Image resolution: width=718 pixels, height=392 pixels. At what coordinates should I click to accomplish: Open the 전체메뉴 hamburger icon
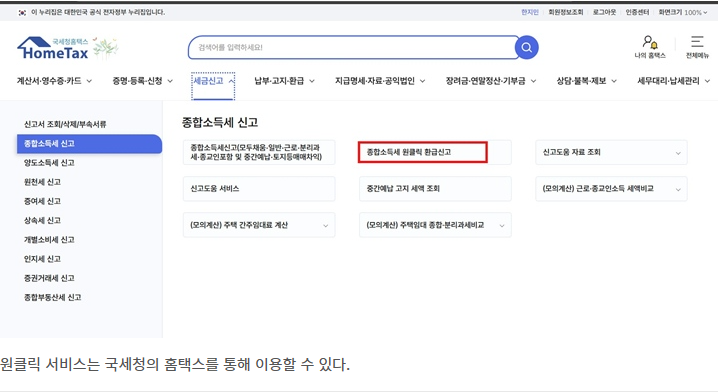tap(697, 47)
